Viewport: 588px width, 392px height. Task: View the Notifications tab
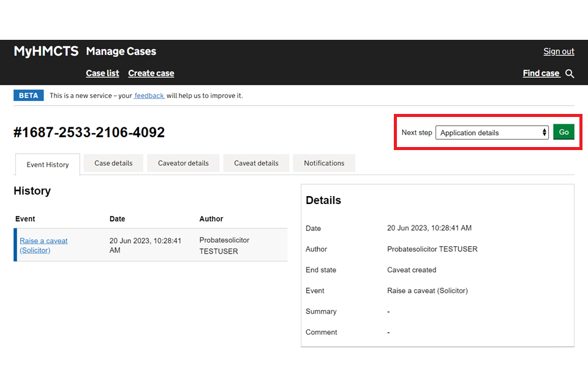(324, 163)
